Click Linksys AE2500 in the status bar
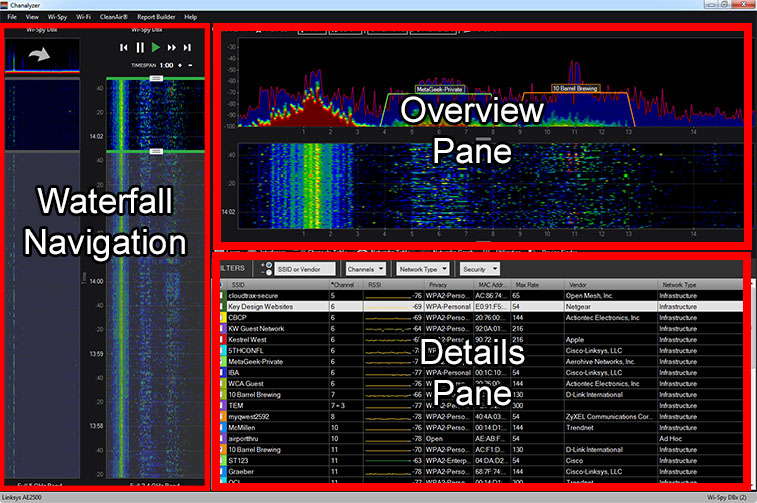 22,497
